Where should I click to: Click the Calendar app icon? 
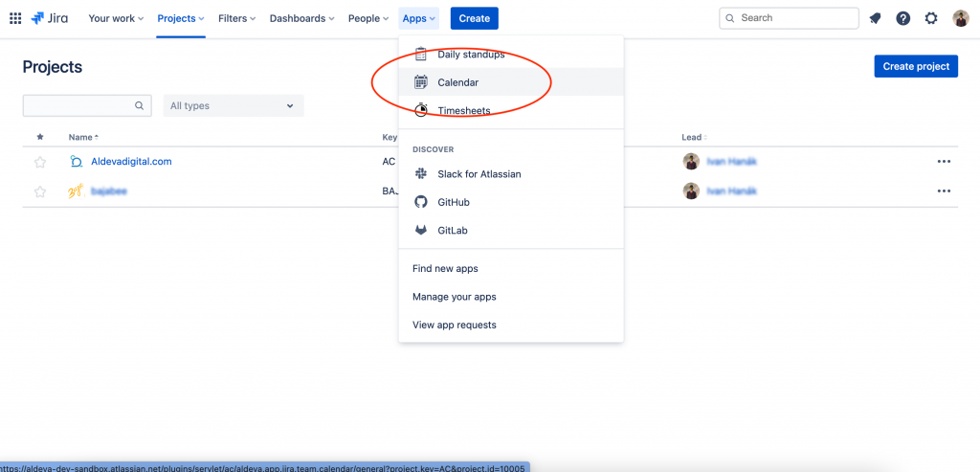pyautogui.click(x=421, y=82)
